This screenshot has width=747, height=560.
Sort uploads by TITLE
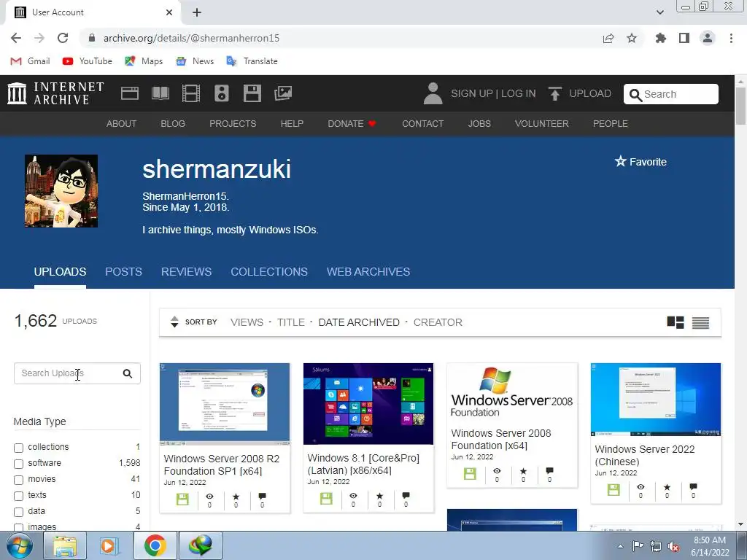coord(291,322)
